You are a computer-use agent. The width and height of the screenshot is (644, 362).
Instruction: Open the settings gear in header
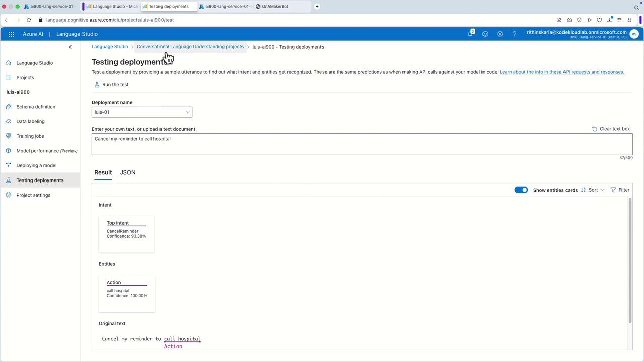click(500, 34)
